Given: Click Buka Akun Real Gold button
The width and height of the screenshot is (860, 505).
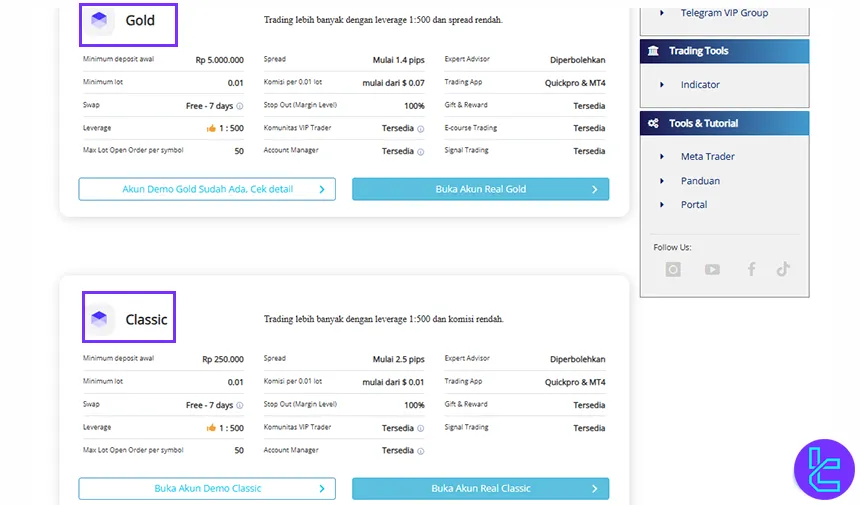Looking at the screenshot, I should coord(480,189).
